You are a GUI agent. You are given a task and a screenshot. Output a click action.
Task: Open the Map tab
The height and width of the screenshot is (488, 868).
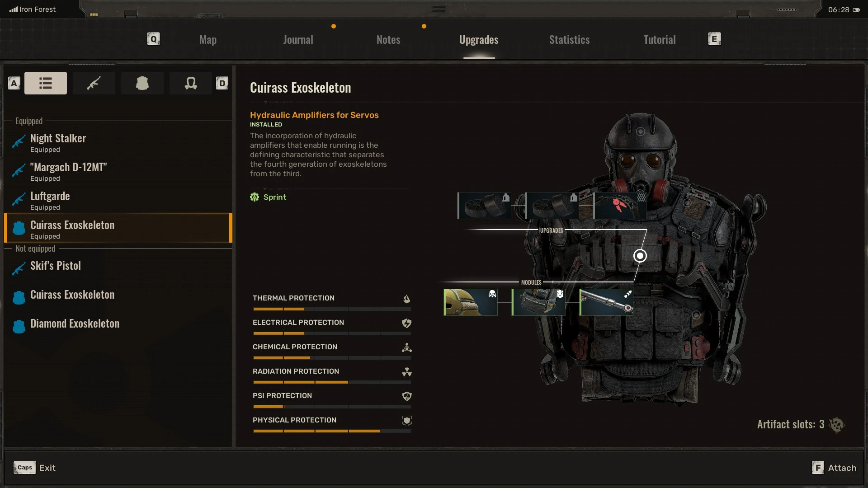tap(208, 40)
